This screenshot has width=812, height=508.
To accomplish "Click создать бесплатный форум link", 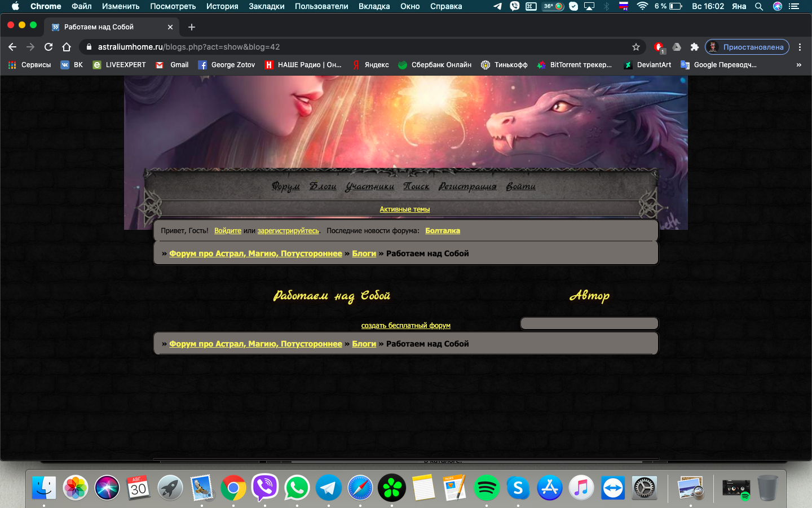I will (406, 326).
